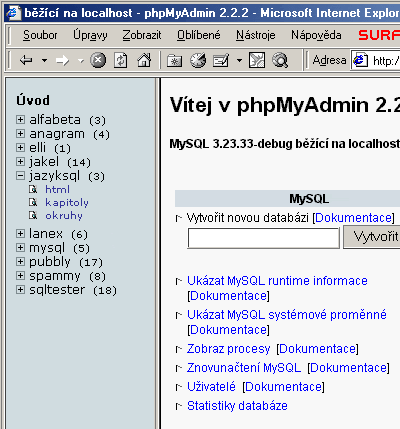Click the new database name field
The height and width of the screenshot is (429, 400).
(263, 238)
